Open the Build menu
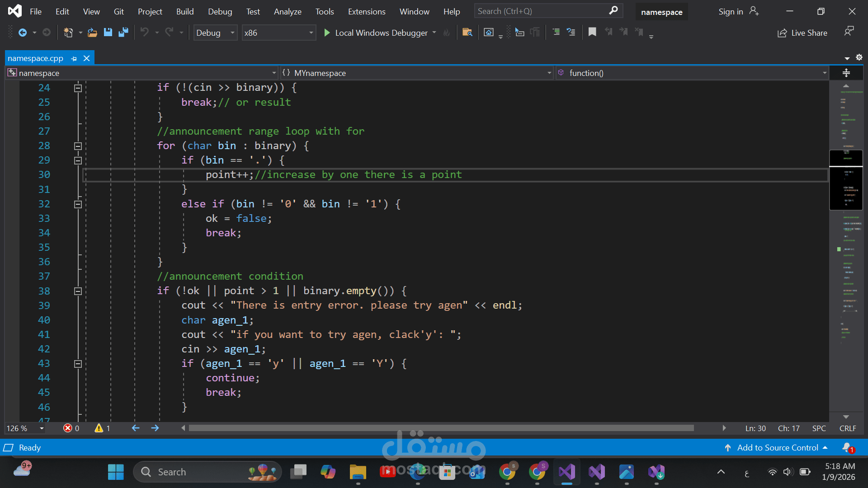Image resolution: width=868 pixels, height=488 pixels. coord(184,12)
